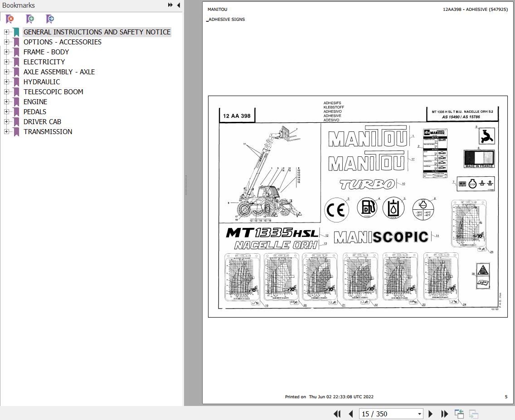The width and height of the screenshot is (515, 420).
Task: Click the bookmark icon beside DRIVER CAB
Action: coord(16,122)
